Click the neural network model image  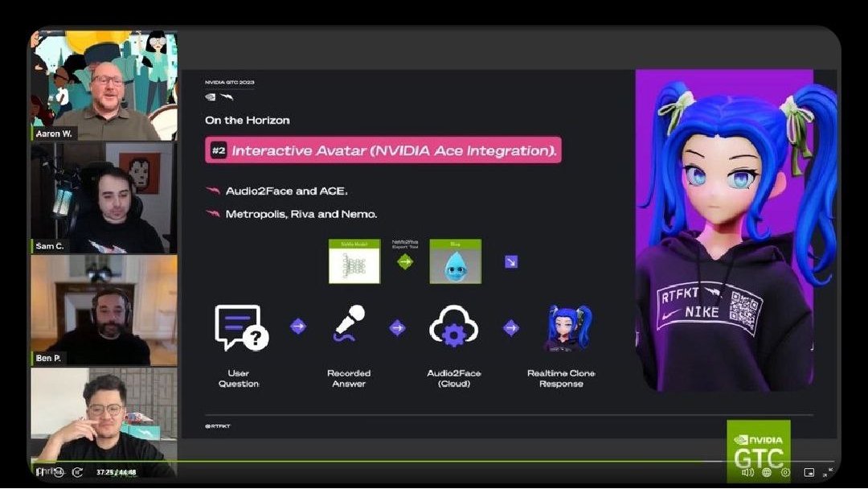click(354, 261)
